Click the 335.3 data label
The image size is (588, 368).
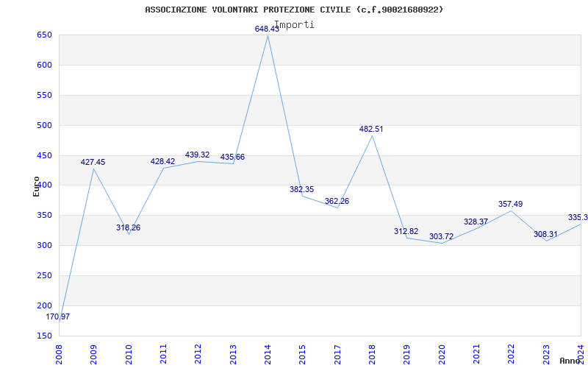pyautogui.click(x=578, y=217)
